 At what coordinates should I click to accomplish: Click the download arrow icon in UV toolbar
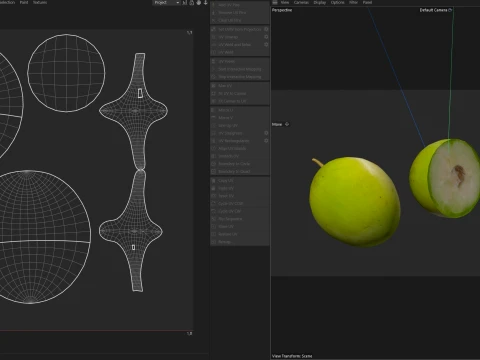206,3
